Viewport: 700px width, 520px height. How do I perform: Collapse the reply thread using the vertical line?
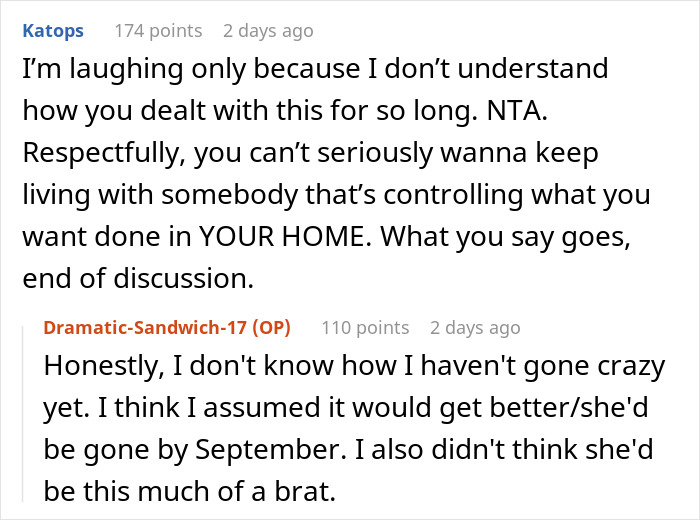click(23, 414)
